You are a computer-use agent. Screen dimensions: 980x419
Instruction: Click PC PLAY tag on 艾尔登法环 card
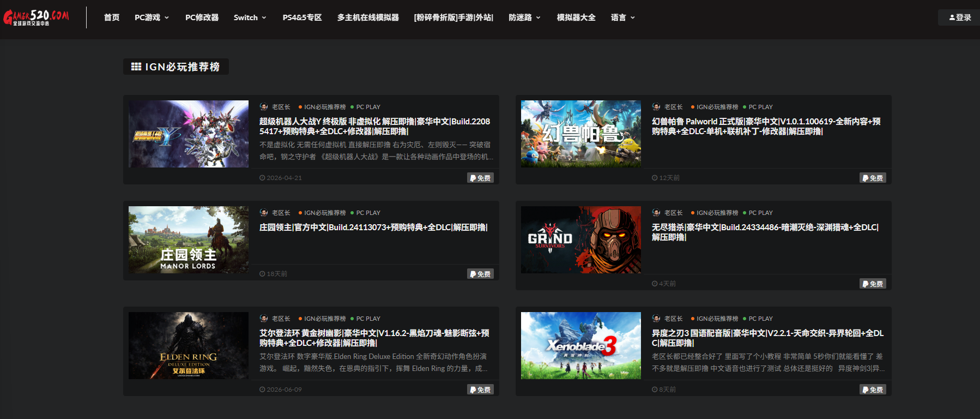pyautogui.click(x=366, y=319)
